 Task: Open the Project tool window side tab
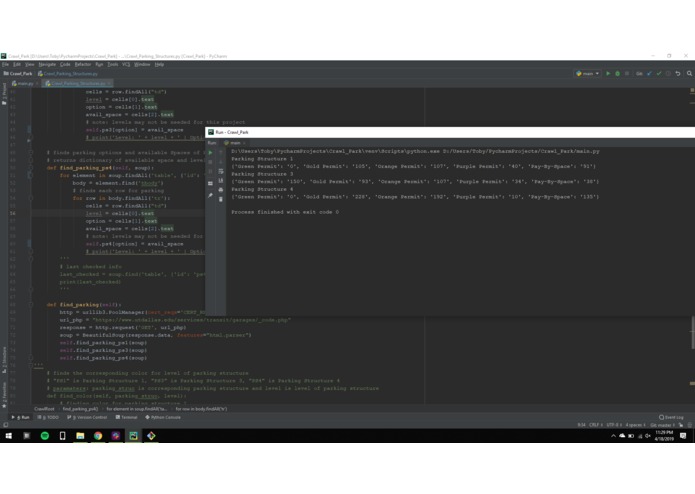4,93
